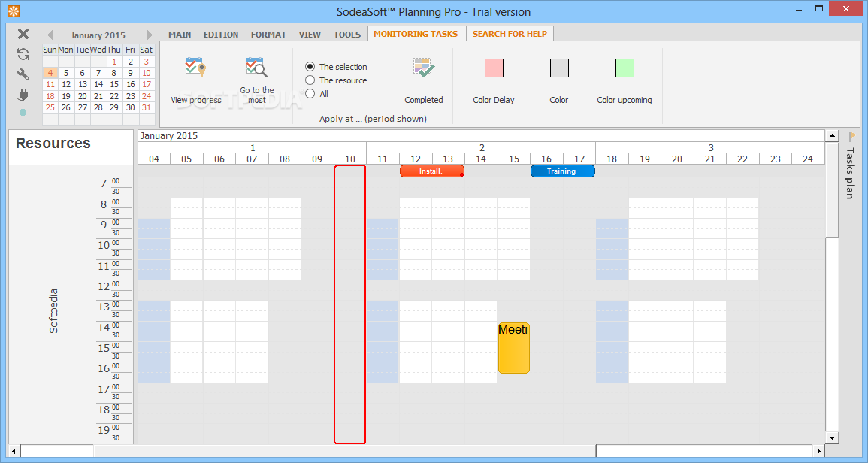This screenshot has height=463, width=868.
Task: Click the Resources panel heading
Action: tap(53, 143)
